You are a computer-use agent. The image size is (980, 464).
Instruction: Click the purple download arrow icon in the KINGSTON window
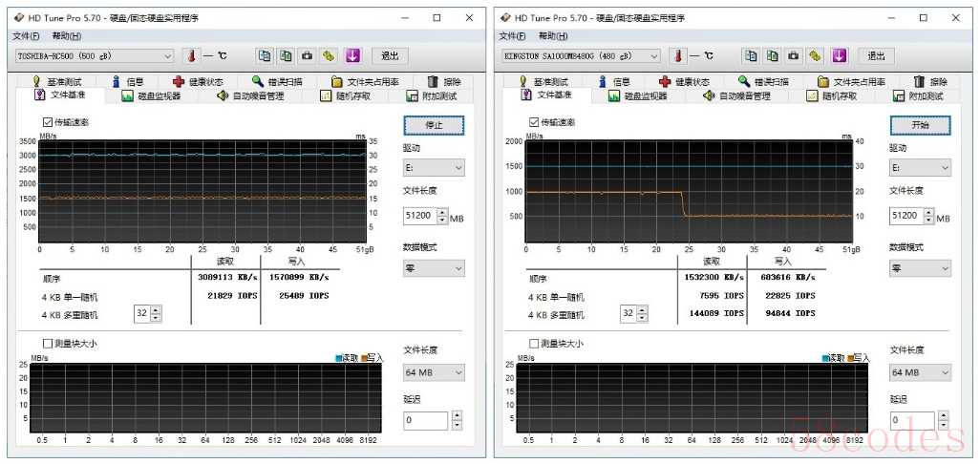point(840,56)
